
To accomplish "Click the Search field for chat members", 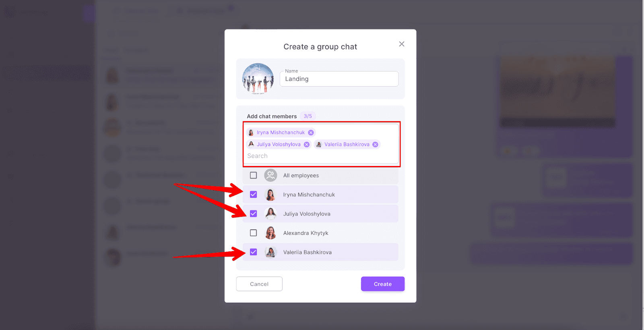I will (x=321, y=156).
